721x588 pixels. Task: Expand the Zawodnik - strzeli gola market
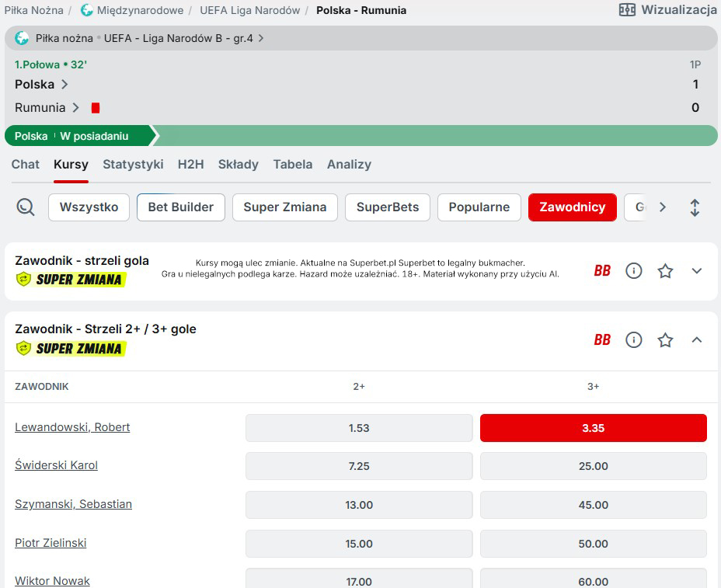point(697,271)
